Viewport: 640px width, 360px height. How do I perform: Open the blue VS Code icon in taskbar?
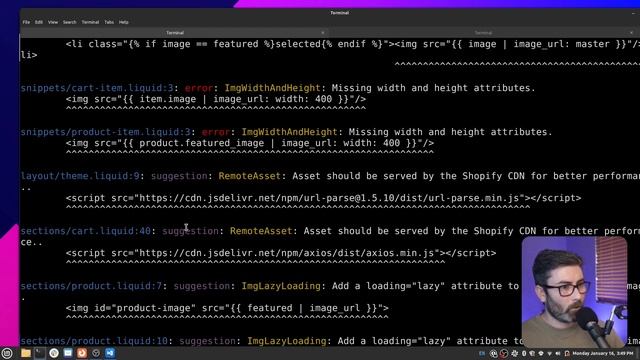click(110, 353)
